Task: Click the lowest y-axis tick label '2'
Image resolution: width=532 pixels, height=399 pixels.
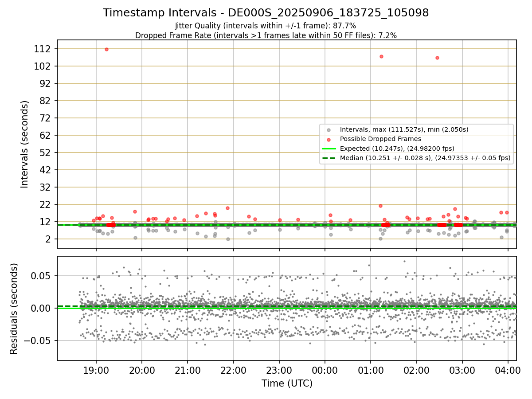Action: [x=48, y=239]
